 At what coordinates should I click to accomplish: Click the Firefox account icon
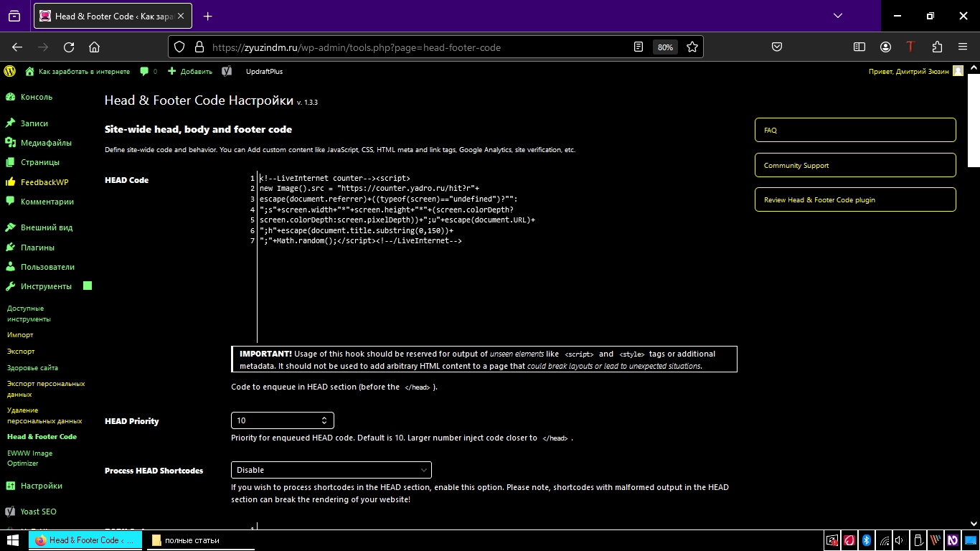click(886, 47)
